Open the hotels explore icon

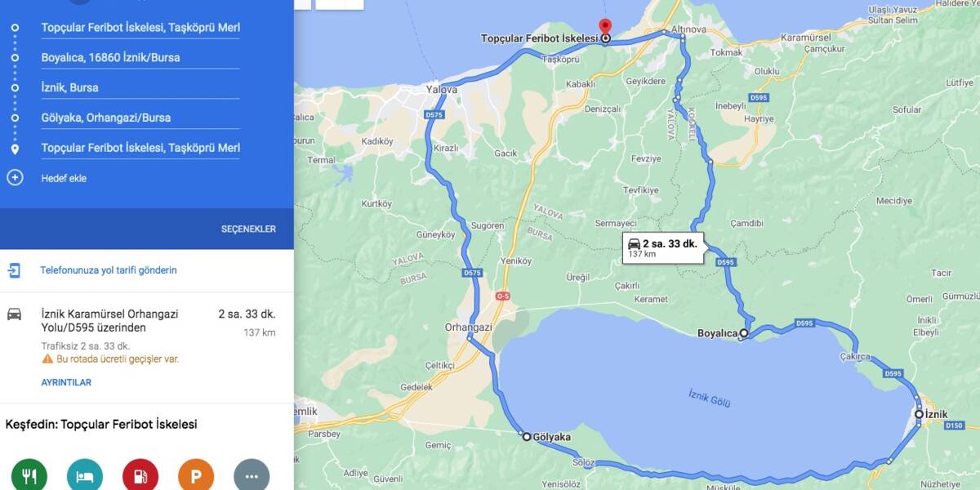click(x=85, y=476)
